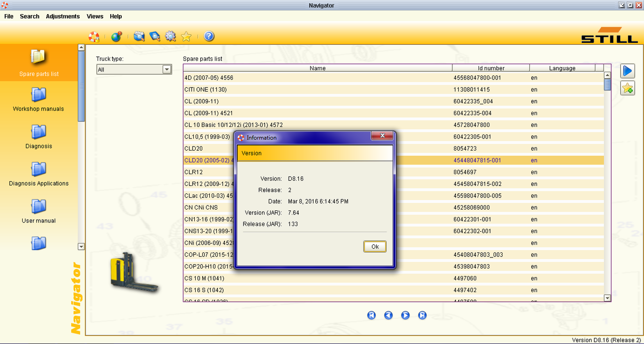The width and height of the screenshot is (644, 344).
Task: Select the row CLD20 with id 8054723
Action: coord(393,149)
